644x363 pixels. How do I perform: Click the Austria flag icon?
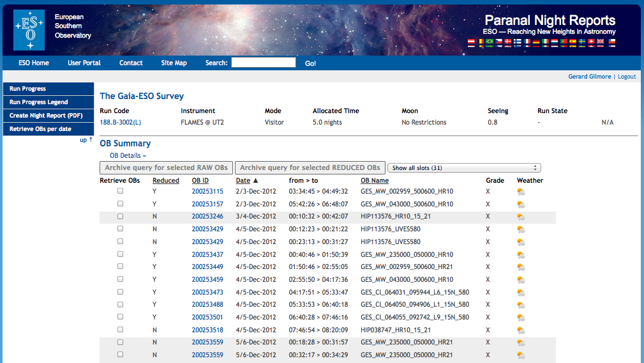[471, 42]
